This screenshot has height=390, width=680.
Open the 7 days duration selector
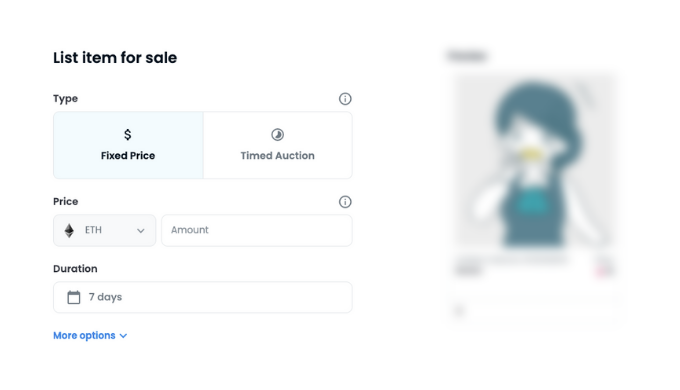click(x=203, y=297)
